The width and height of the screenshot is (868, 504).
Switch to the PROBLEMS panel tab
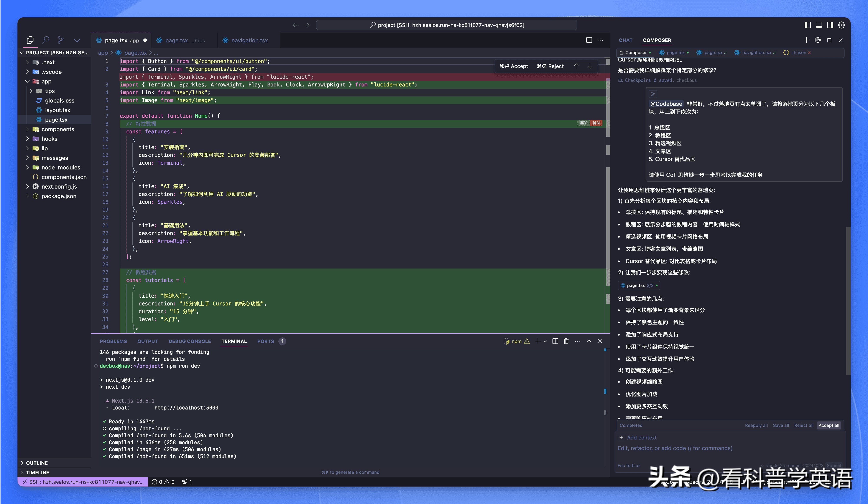pyautogui.click(x=113, y=341)
